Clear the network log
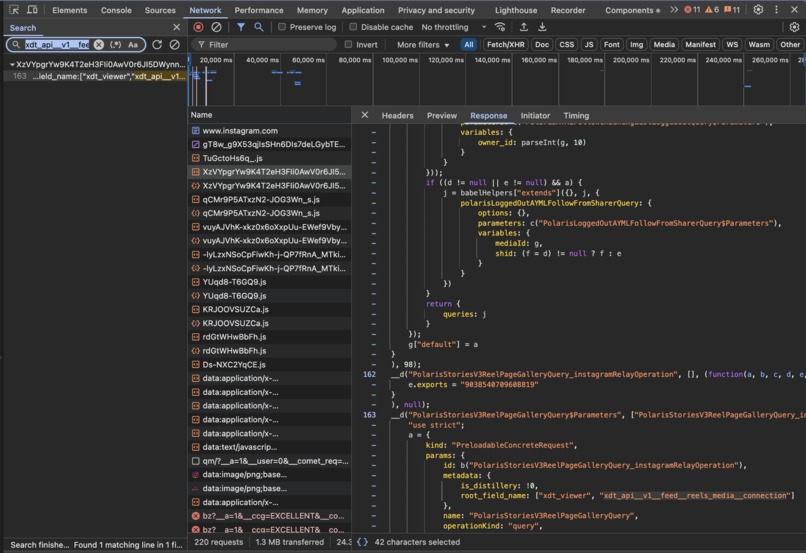 click(216, 27)
